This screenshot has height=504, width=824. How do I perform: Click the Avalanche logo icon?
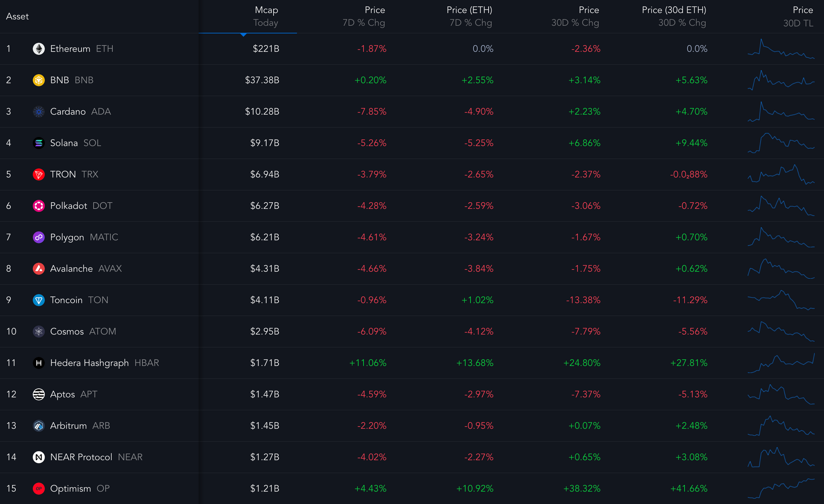tap(38, 269)
